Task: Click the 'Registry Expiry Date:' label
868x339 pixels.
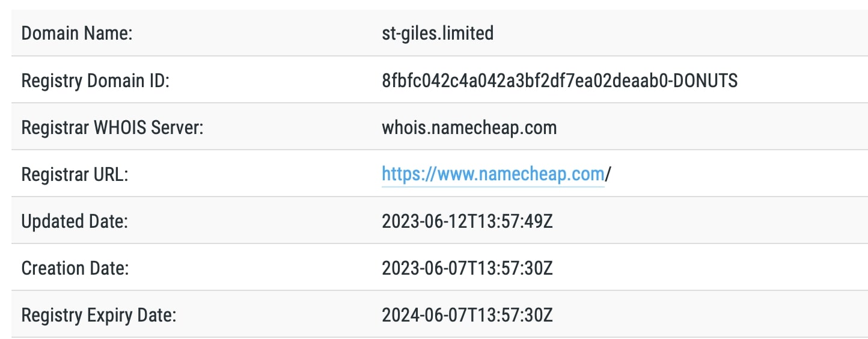Action: pos(99,315)
